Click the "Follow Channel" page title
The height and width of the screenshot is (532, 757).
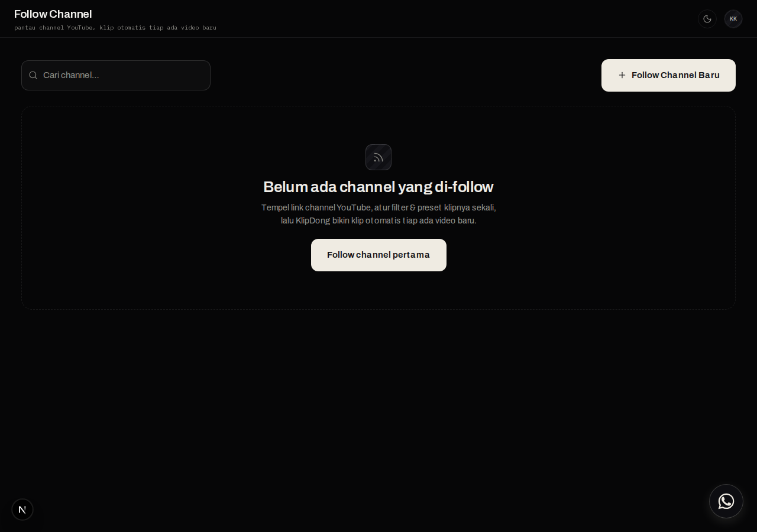(53, 14)
